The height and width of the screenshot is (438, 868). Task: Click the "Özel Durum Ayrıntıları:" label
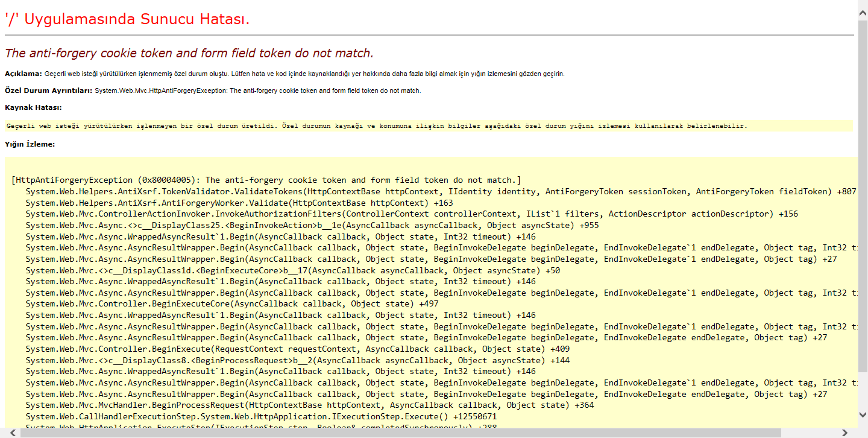tap(49, 90)
